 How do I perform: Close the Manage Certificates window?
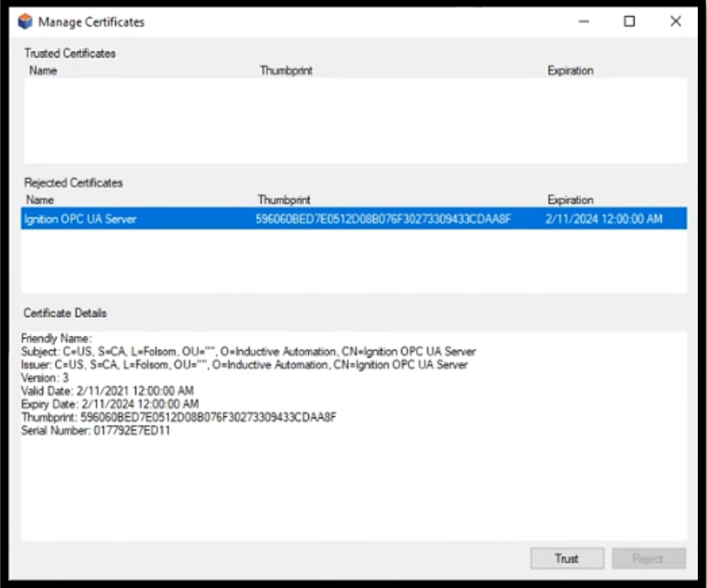pos(675,21)
